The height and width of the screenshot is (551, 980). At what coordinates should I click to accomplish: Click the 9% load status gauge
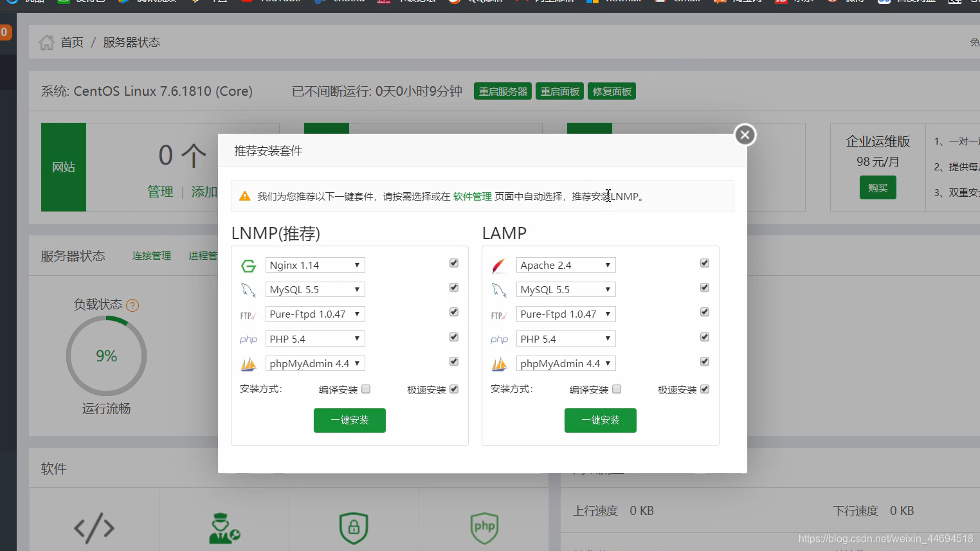(107, 356)
